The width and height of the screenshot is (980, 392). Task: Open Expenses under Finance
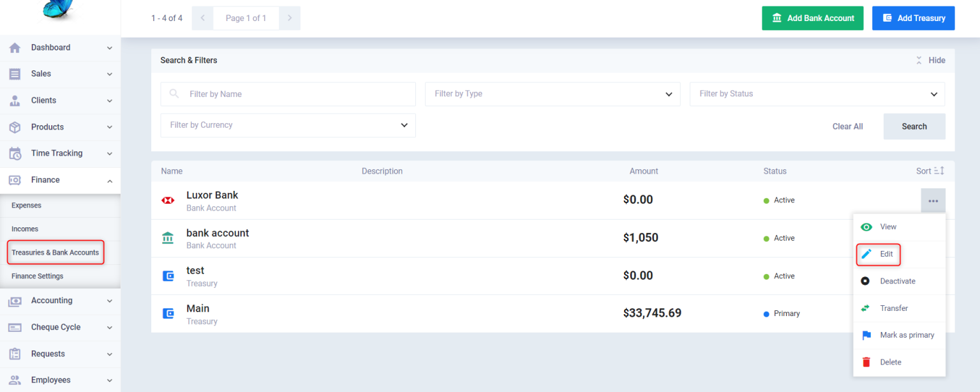click(26, 206)
